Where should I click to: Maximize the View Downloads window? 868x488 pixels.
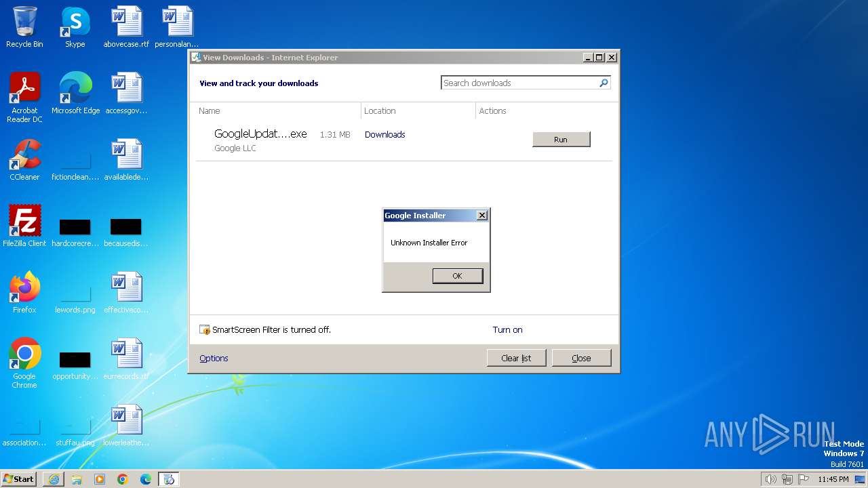599,58
